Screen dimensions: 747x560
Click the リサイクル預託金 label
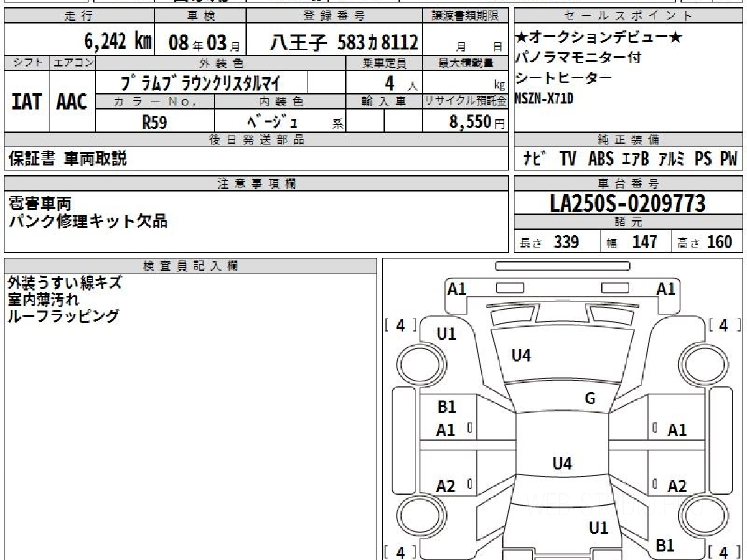(x=466, y=102)
